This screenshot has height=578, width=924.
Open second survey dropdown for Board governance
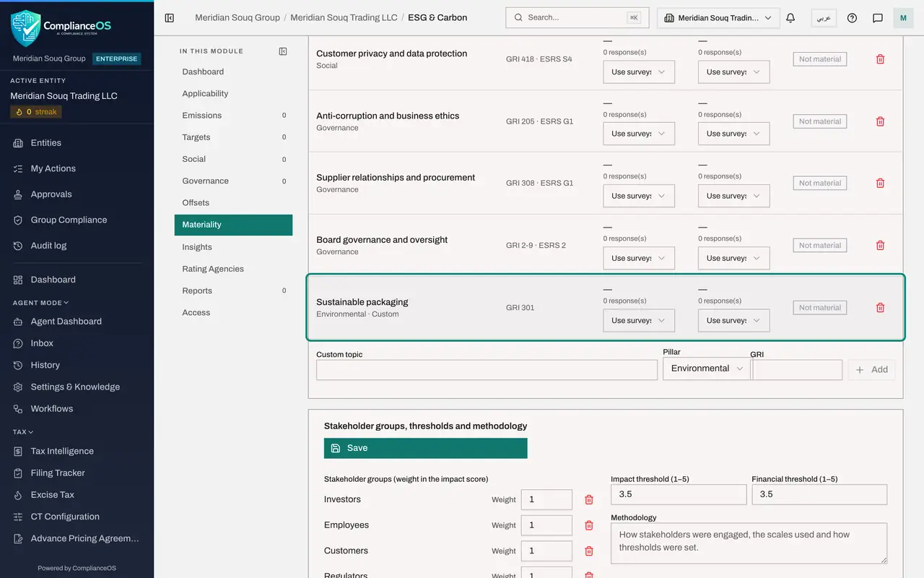734,258
